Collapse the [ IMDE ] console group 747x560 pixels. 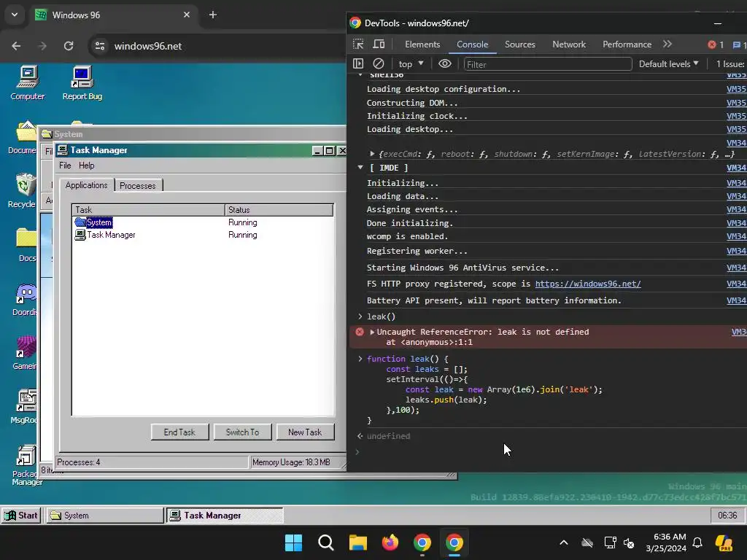(x=360, y=168)
